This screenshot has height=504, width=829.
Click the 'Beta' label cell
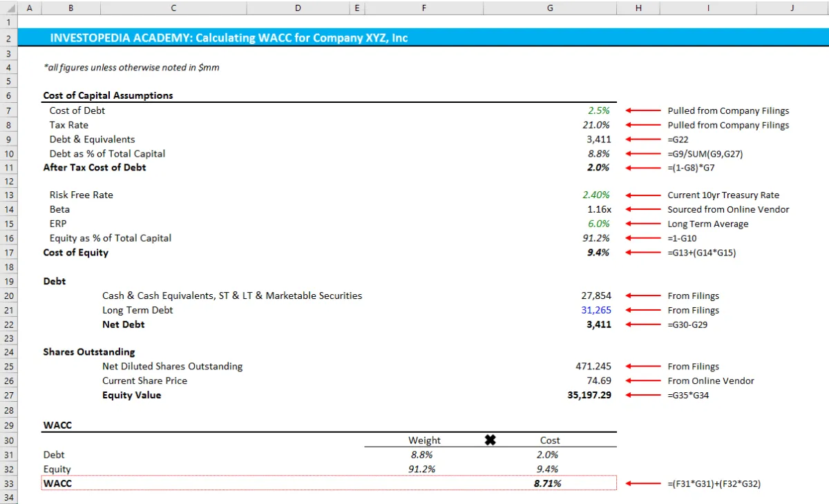pos(59,209)
